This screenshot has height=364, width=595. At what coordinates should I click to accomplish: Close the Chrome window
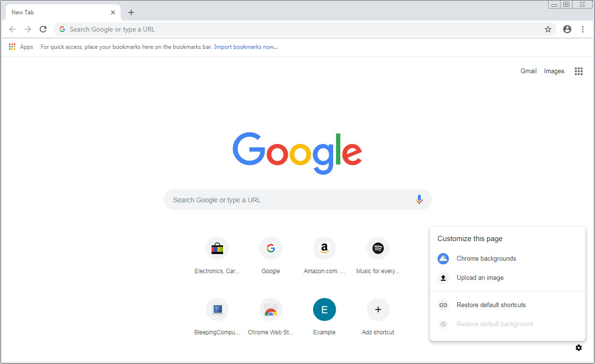click(x=582, y=4)
